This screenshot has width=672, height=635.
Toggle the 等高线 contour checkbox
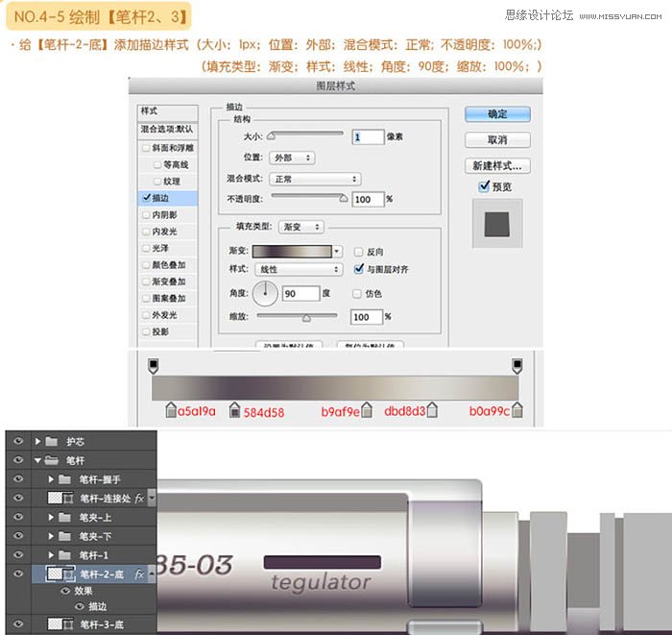(157, 164)
